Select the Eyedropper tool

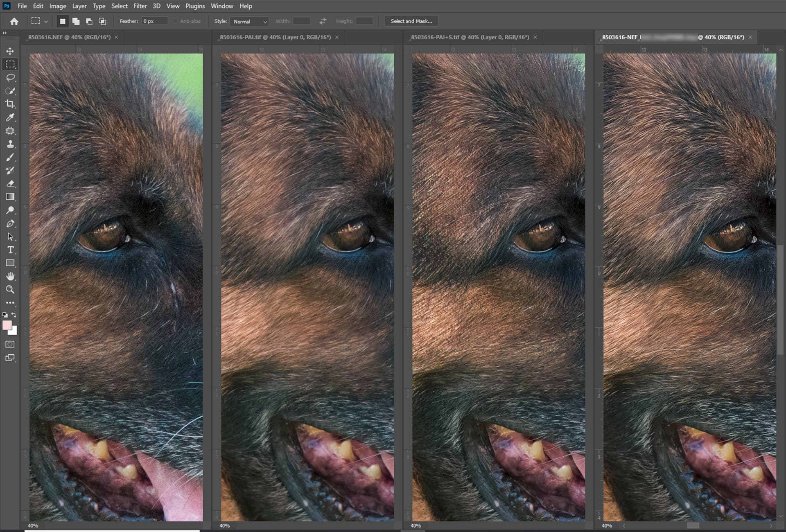(10, 118)
